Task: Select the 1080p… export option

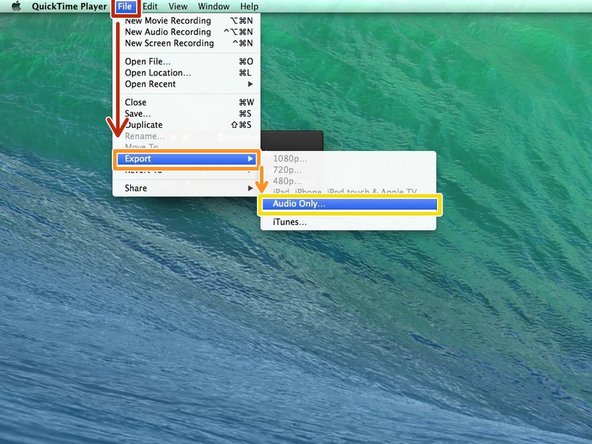Action: click(348, 159)
